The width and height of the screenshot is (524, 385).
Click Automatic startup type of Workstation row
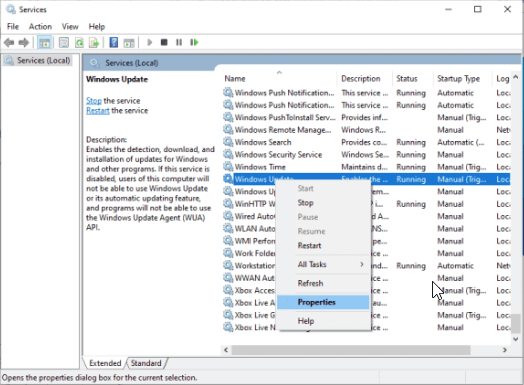click(x=455, y=266)
